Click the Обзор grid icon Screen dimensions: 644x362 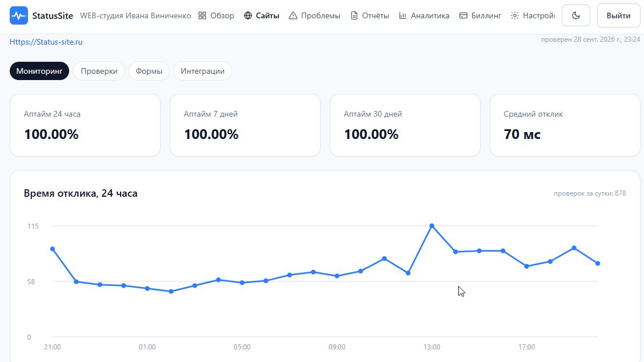(202, 15)
